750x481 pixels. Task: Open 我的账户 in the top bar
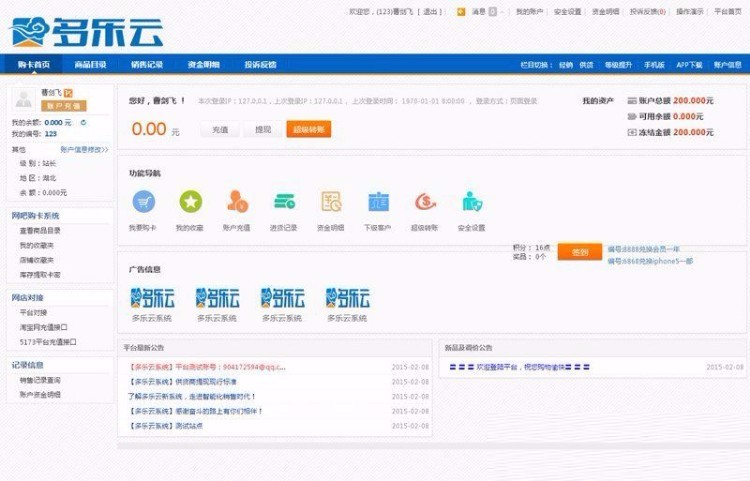529,12
